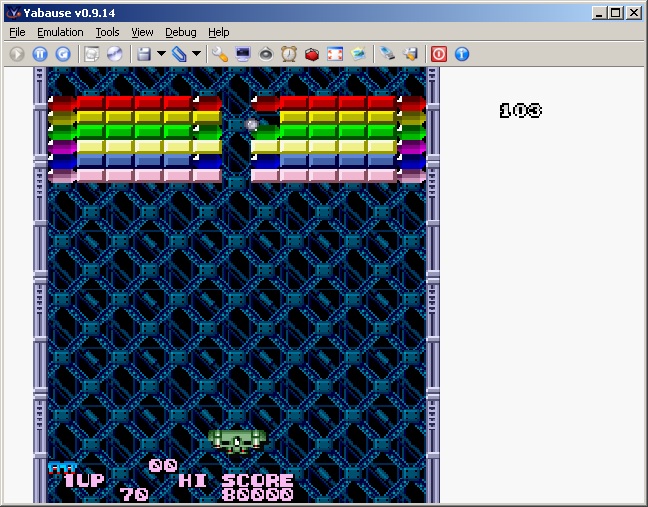Click the open ISO image icon
The image size is (648, 507).
(92, 54)
